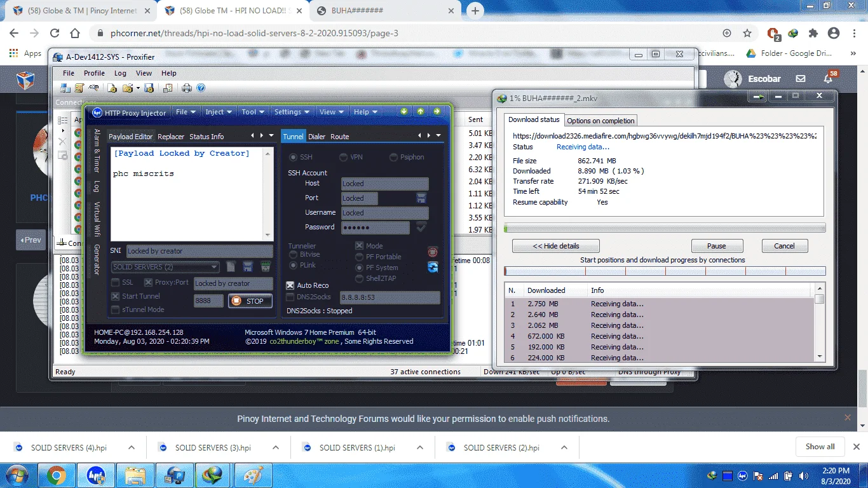Switch to Dialer tab
The height and width of the screenshot is (488, 868).
click(316, 137)
